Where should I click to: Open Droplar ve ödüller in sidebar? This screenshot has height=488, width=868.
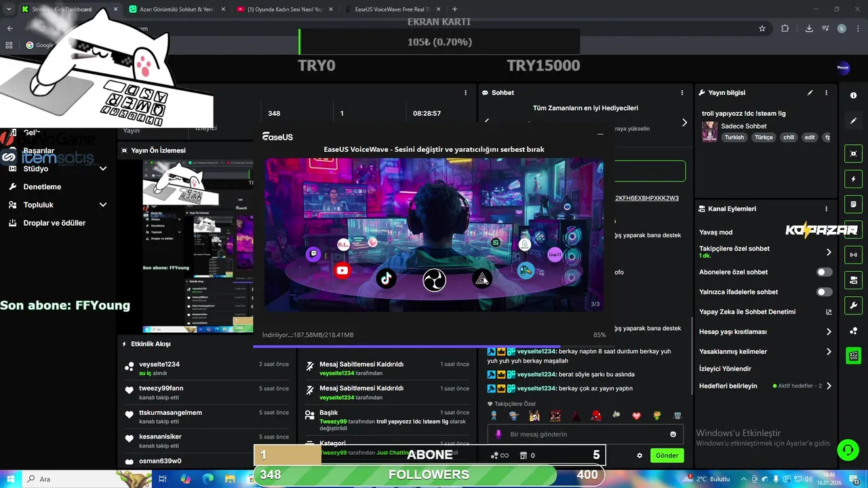(54, 223)
